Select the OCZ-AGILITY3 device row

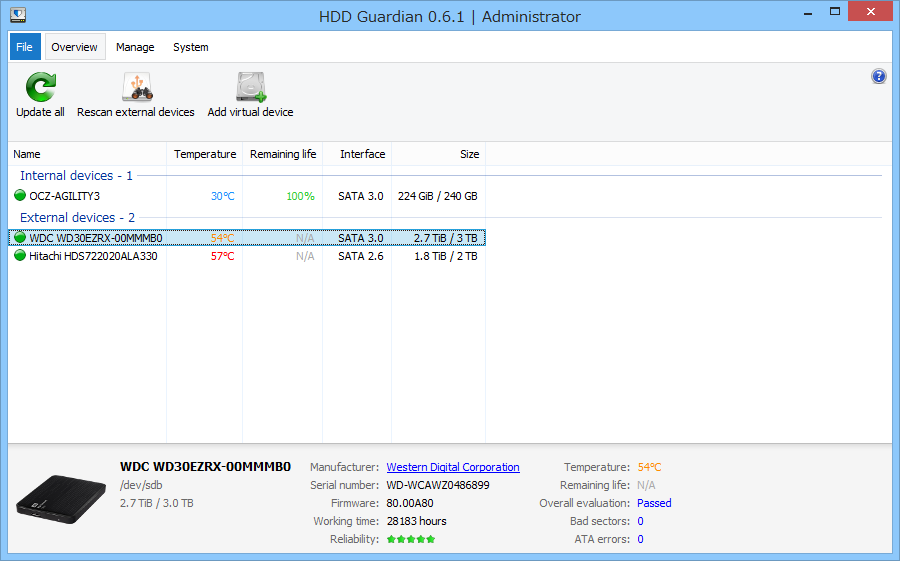(247, 196)
